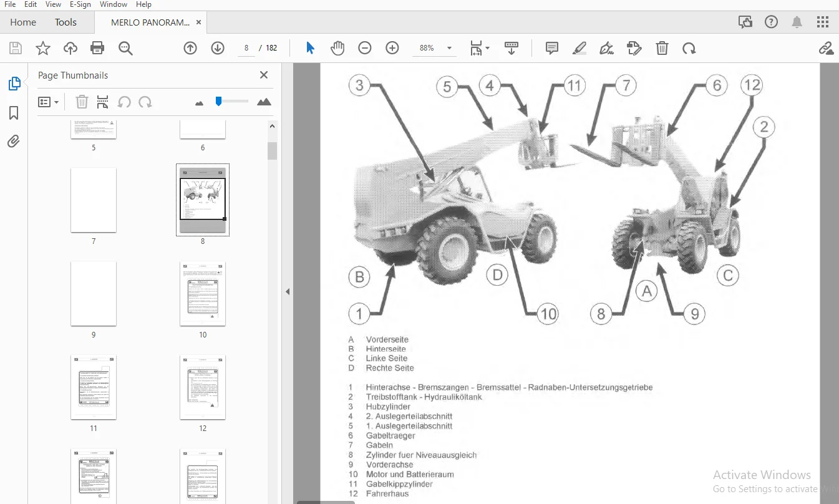Switch to the Tools tab

tap(65, 22)
